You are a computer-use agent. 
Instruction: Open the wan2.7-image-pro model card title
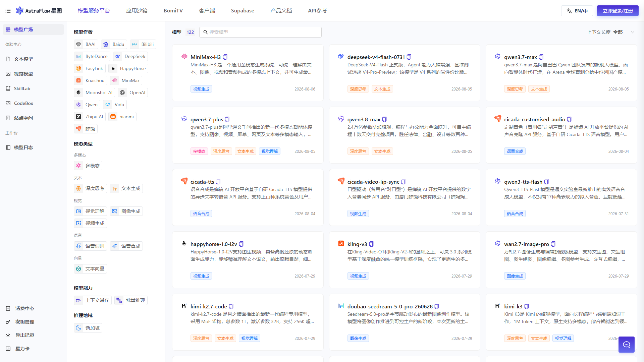527,244
